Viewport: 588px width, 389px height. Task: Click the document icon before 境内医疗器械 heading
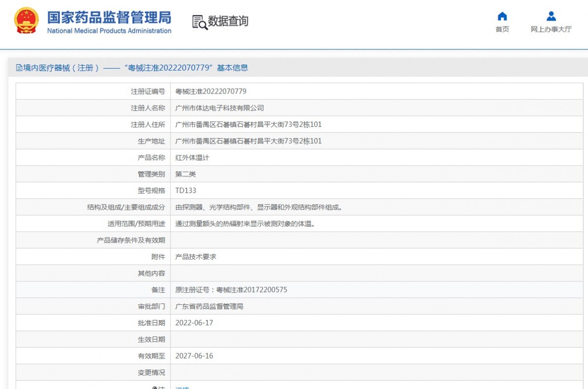click(x=20, y=68)
